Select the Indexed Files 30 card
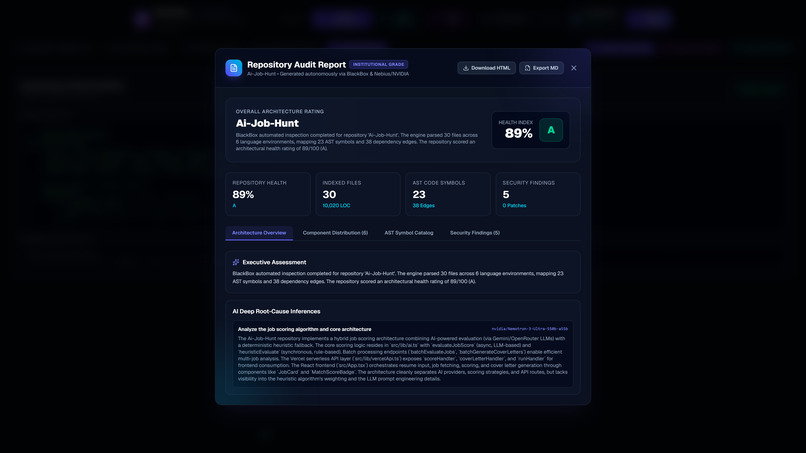This screenshot has width=806, height=453. (x=358, y=194)
